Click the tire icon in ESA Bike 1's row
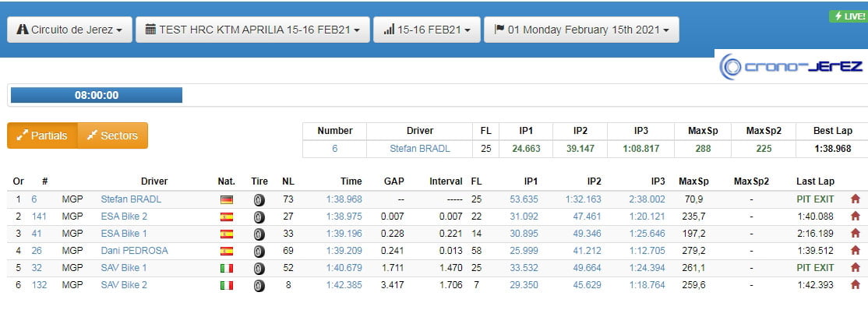The width and height of the screenshot is (868, 324). click(259, 234)
